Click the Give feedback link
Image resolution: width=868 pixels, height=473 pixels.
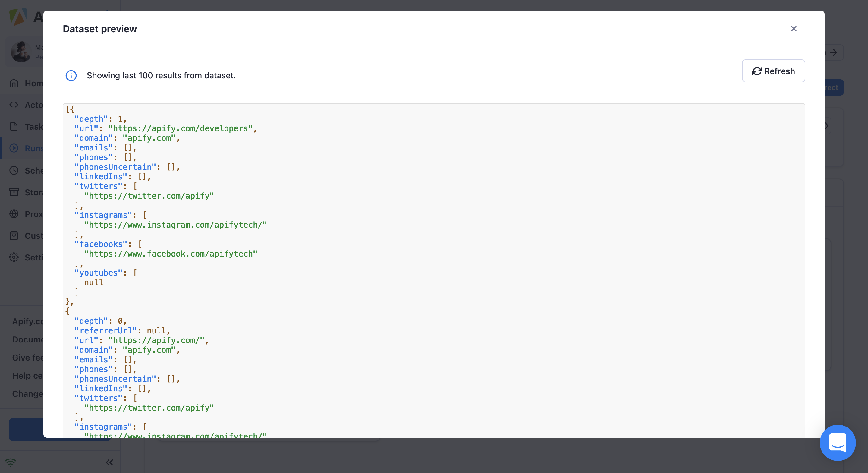click(28, 357)
